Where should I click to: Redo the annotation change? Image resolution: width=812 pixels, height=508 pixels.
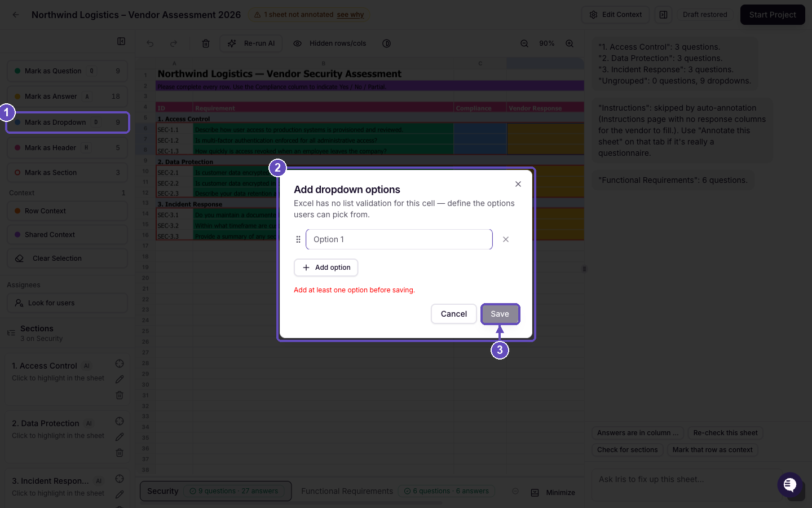coord(174,43)
